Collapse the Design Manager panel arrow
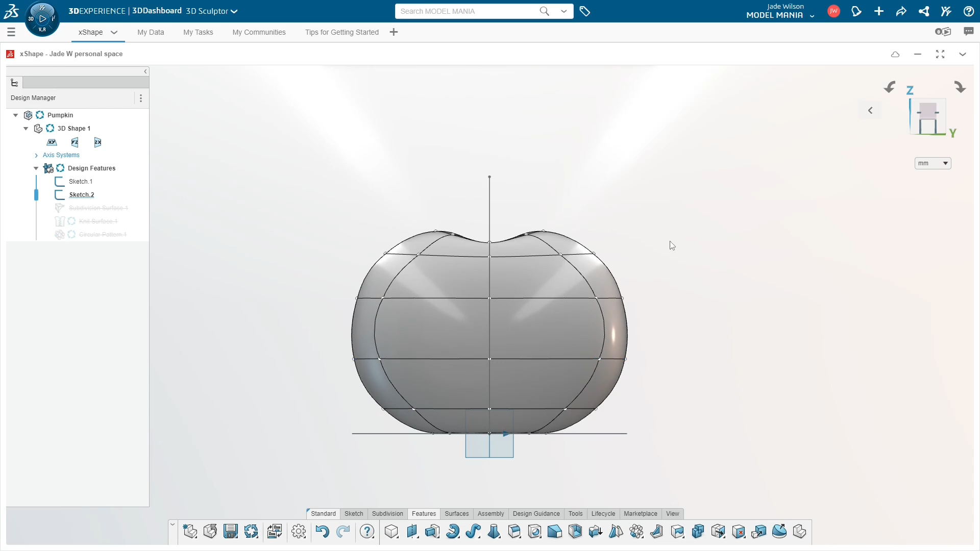This screenshot has width=980, height=551. (x=145, y=71)
